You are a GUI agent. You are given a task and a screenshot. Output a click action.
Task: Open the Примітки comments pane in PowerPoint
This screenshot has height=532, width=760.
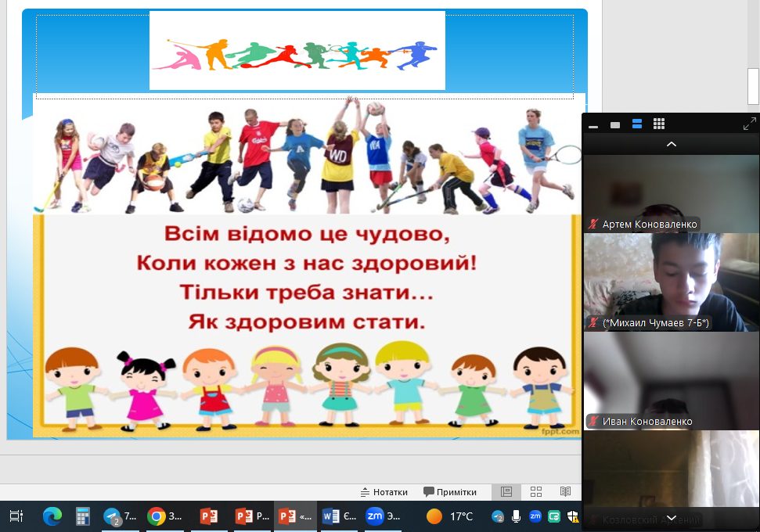(450, 492)
